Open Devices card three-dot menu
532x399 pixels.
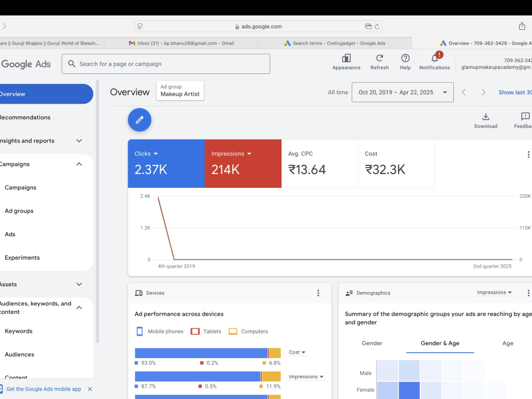tap(318, 293)
